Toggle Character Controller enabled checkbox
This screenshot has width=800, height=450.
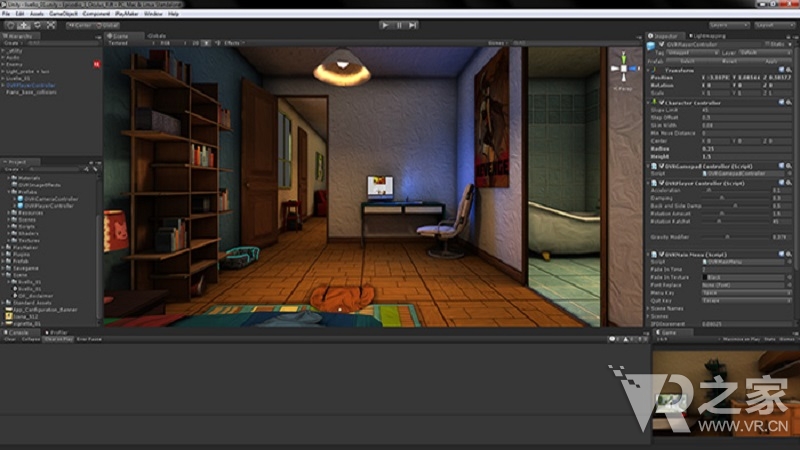[661, 103]
